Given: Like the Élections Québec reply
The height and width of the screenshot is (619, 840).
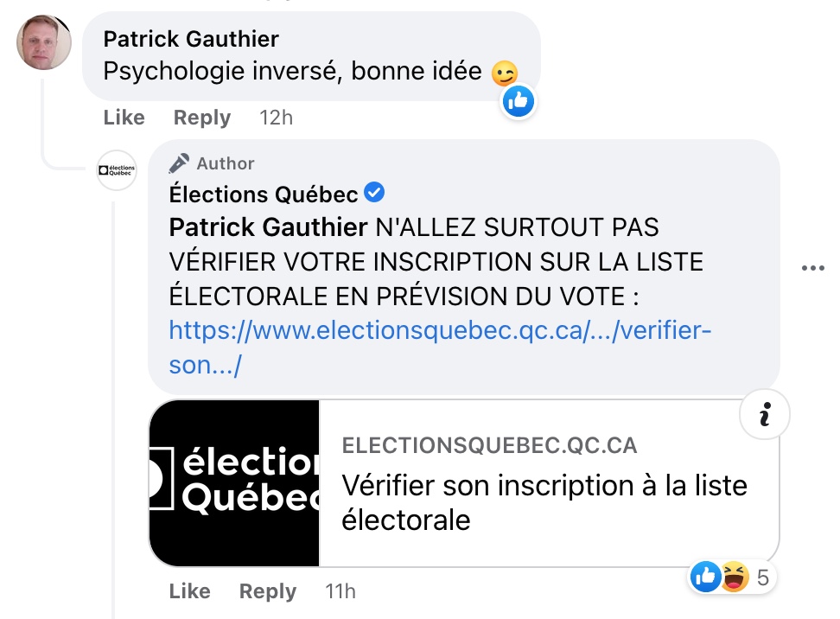Looking at the screenshot, I should pos(189,591).
